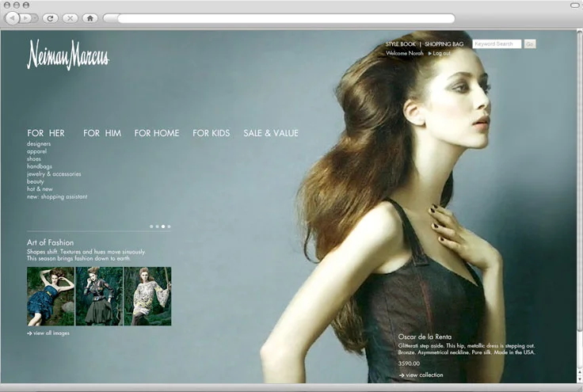This screenshot has width=583, height=392.
Task: Open the blue dress model thumbnail
Action: click(x=51, y=296)
